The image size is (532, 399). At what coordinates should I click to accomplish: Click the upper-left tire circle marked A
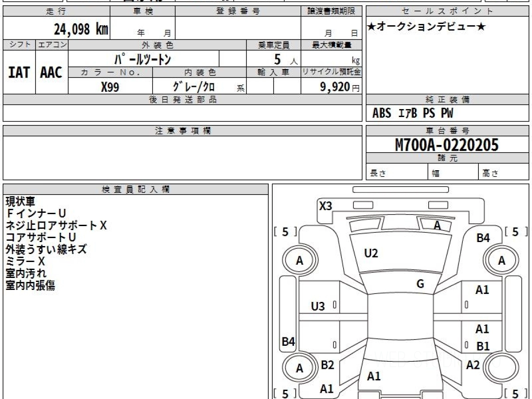pyautogui.click(x=300, y=261)
